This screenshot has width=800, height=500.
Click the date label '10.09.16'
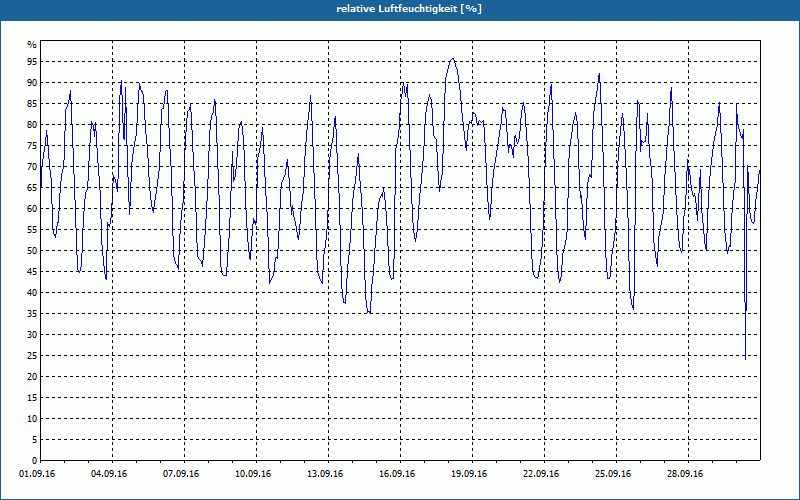click(253, 474)
